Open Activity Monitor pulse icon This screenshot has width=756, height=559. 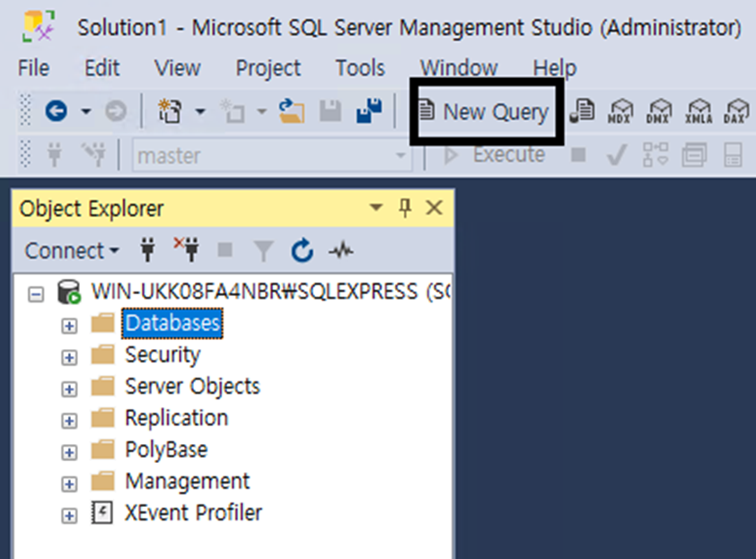coord(341,250)
